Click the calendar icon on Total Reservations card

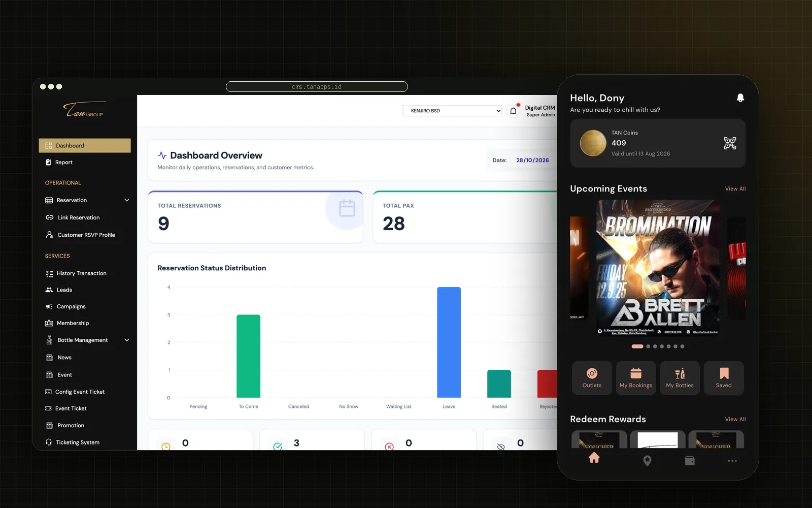pyautogui.click(x=347, y=208)
